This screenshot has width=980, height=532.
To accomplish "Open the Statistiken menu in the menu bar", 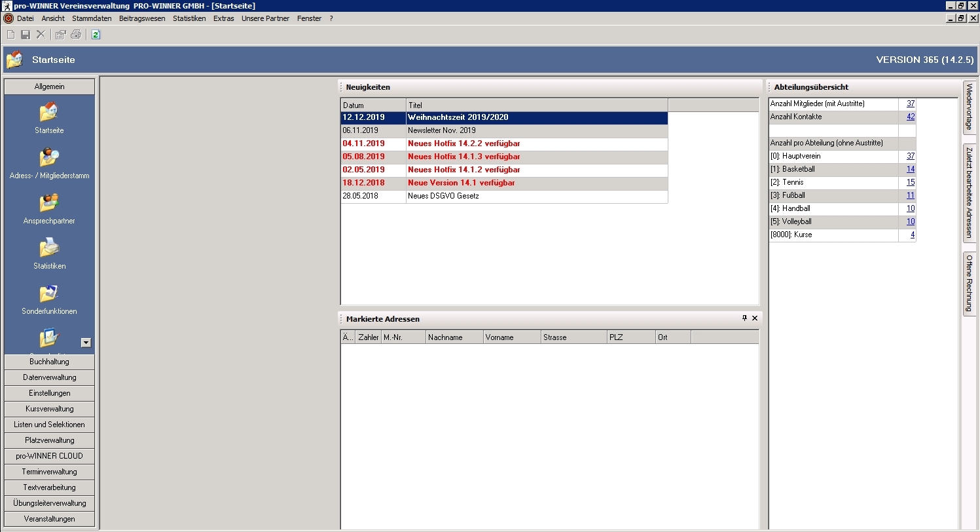I will pyautogui.click(x=189, y=18).
